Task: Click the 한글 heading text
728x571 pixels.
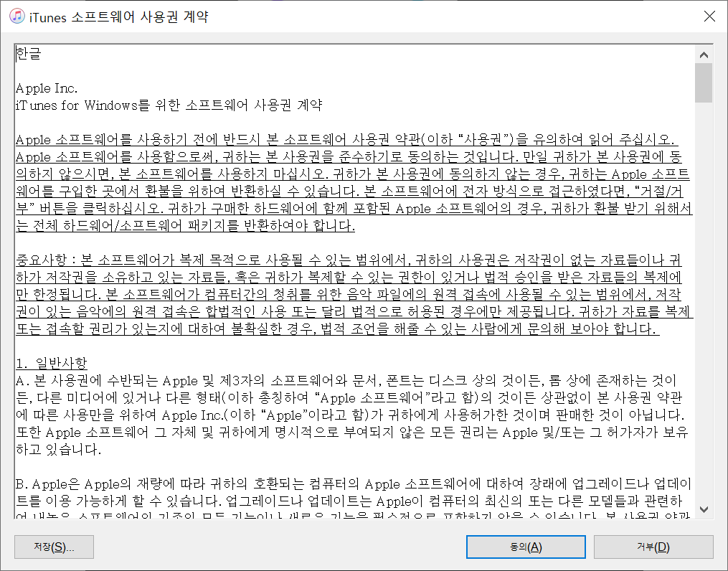Action: tap(29, 53)
